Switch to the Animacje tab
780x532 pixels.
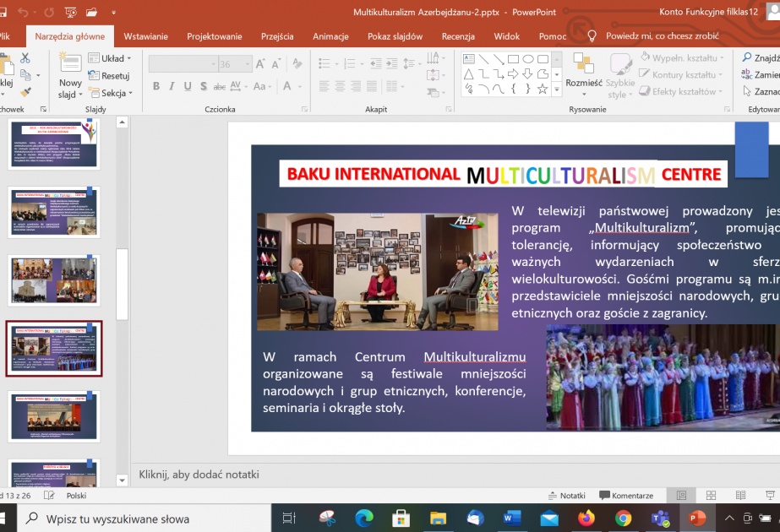330,36
